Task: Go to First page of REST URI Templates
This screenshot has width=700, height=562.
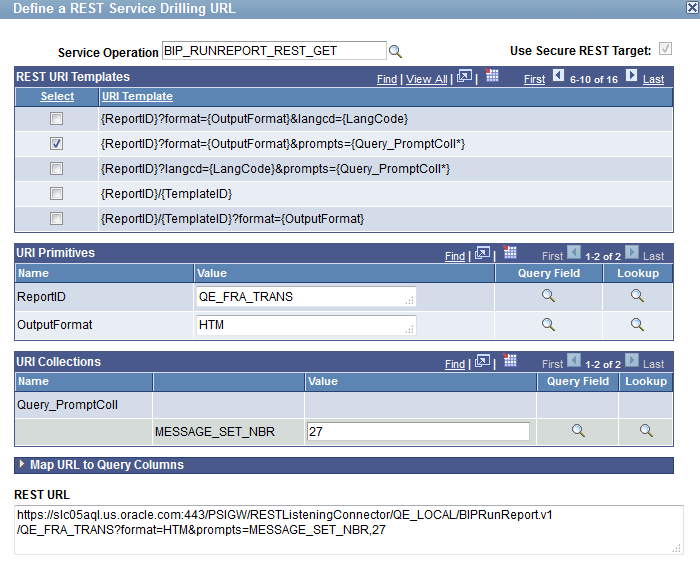Action: coord(534,79)
